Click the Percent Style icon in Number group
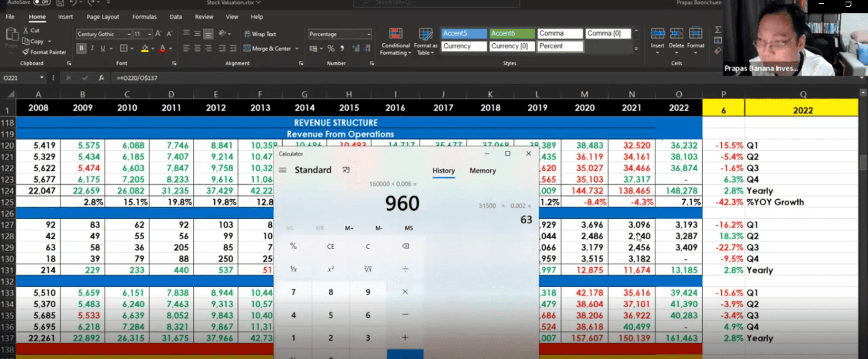 [331, 49]
